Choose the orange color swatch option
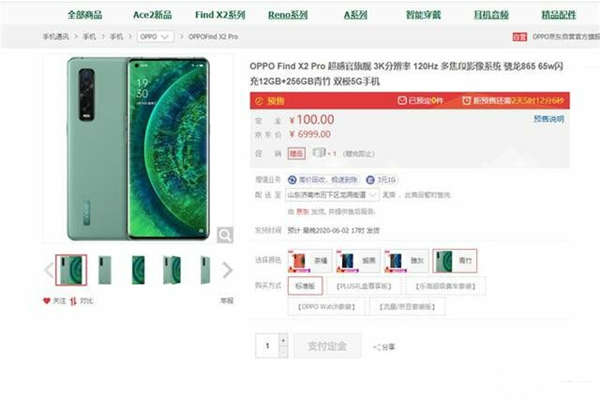 [x=310, y=261]
